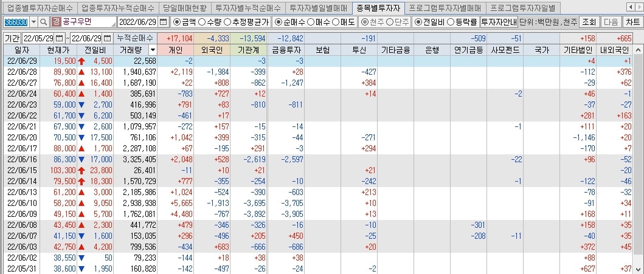Select 추정평균가 radio button
644x274 pixels.
227,22
